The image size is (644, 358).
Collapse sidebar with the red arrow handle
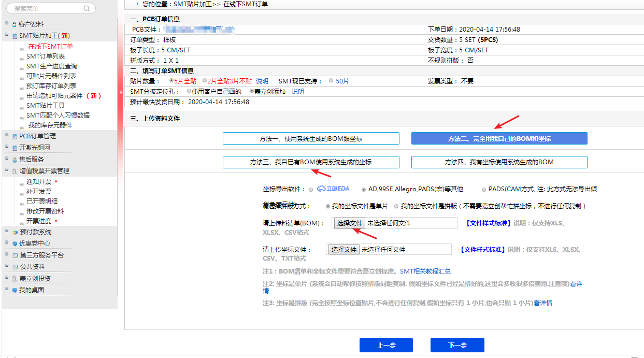tap(121, 92)
